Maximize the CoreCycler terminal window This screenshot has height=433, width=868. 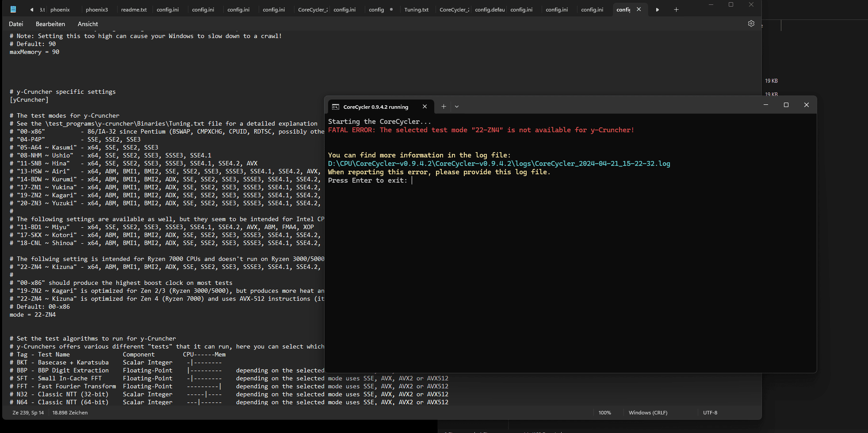(x=786, y=105)
